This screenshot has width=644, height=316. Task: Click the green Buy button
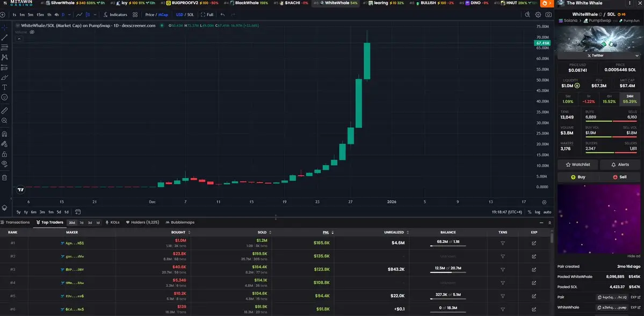tap(578, 177)
